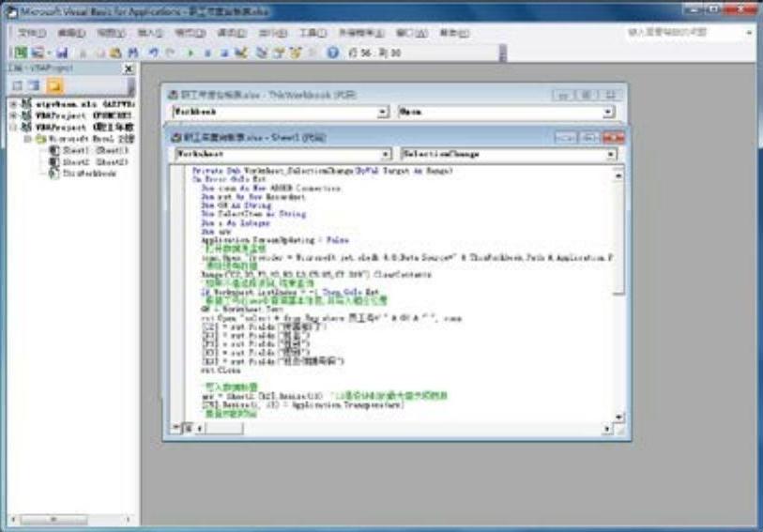Open the 文件 (File) menu
The image size is (763, 532).
tap(32, 33)
